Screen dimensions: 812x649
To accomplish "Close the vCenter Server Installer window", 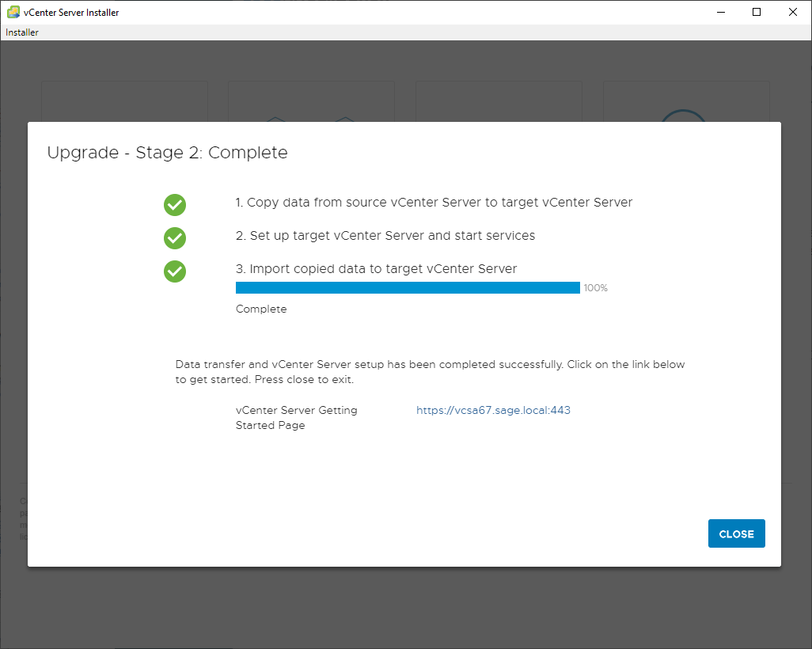I will (793, 12).
